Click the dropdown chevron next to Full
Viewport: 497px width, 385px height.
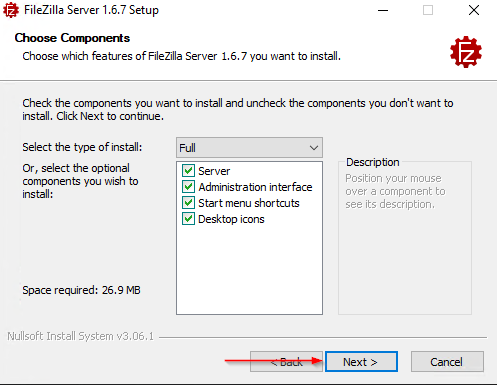tap(313, 148)
